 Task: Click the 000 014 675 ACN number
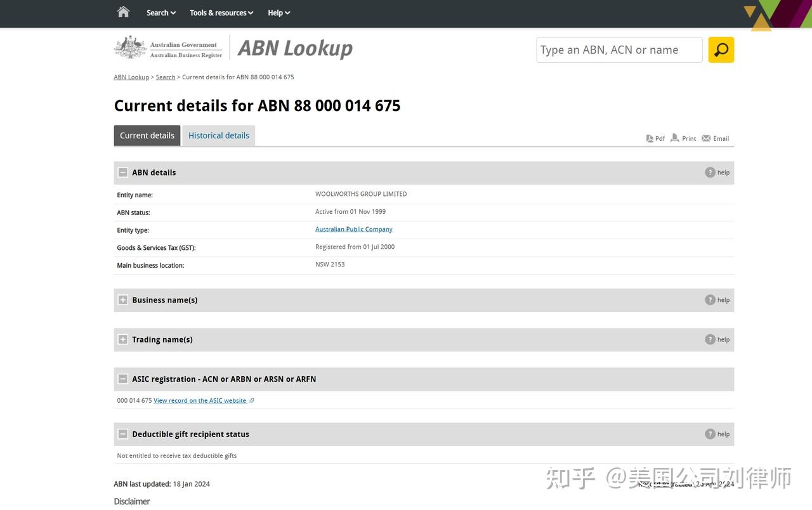tap(134, 401)
